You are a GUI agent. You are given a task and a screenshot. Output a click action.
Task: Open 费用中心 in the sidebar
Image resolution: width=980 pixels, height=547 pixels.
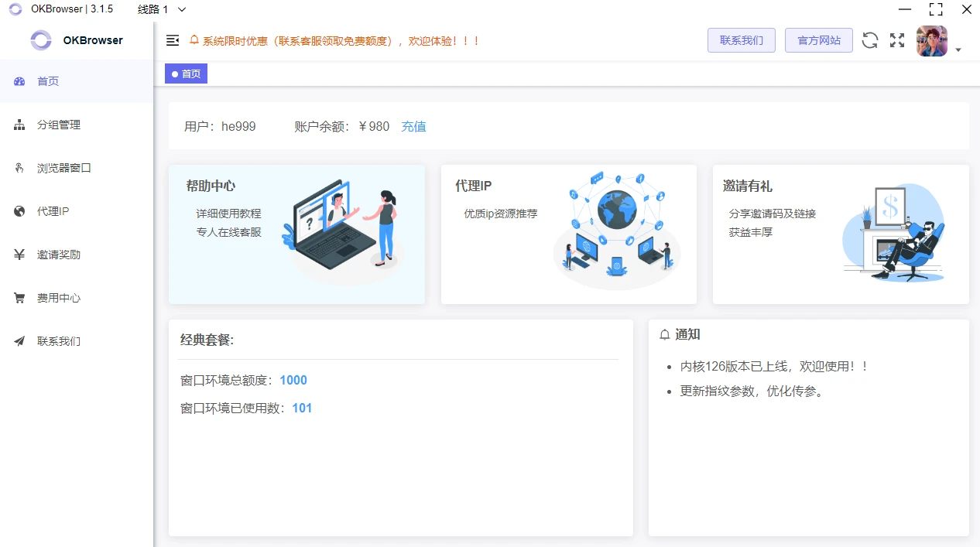click(x=58, y=297)
